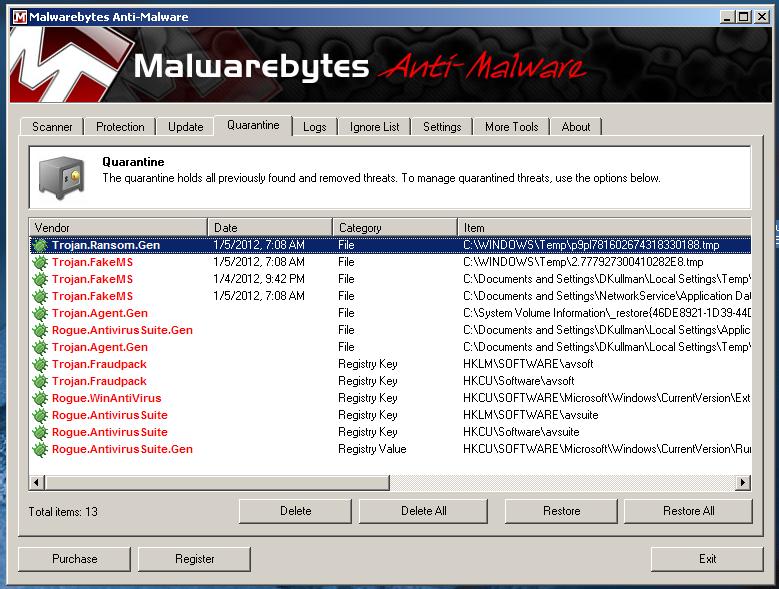Screen dimensions: 779x589
Task: Select the Rogue.WinAntiVirus vendor text
Action: click(x=106, y=398)
